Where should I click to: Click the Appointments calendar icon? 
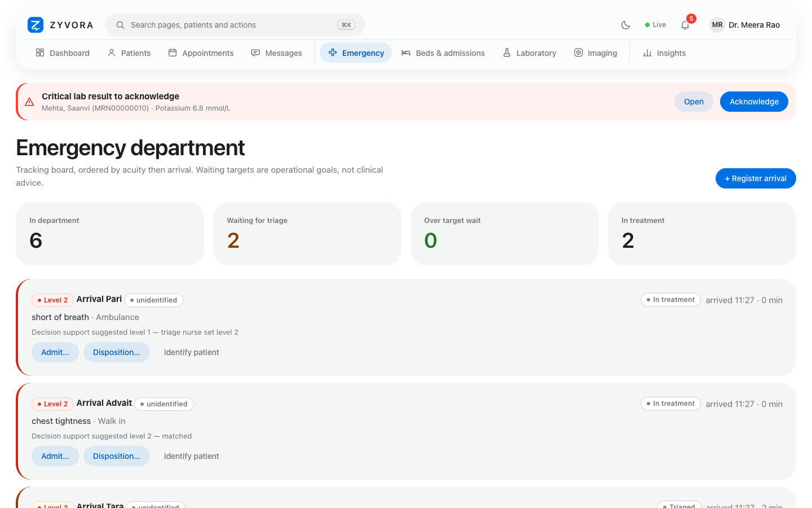(173, 52)
